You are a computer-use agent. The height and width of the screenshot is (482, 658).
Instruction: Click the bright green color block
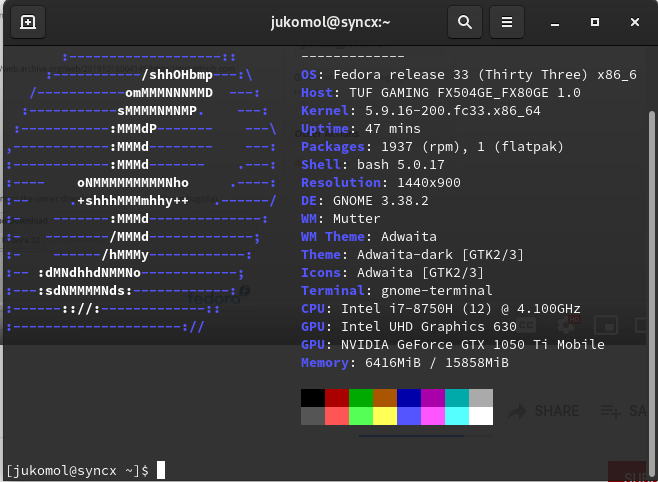coord(361,416)
